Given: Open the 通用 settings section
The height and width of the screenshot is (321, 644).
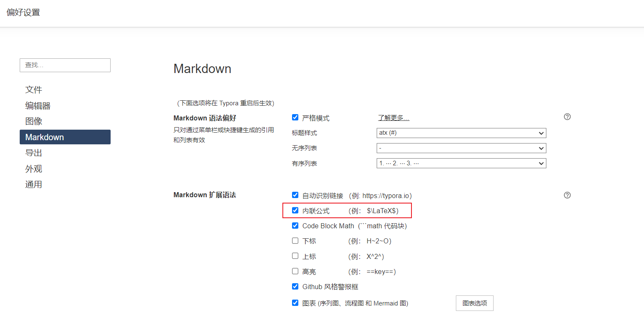Looking at the screenshot, I should 65,185.
